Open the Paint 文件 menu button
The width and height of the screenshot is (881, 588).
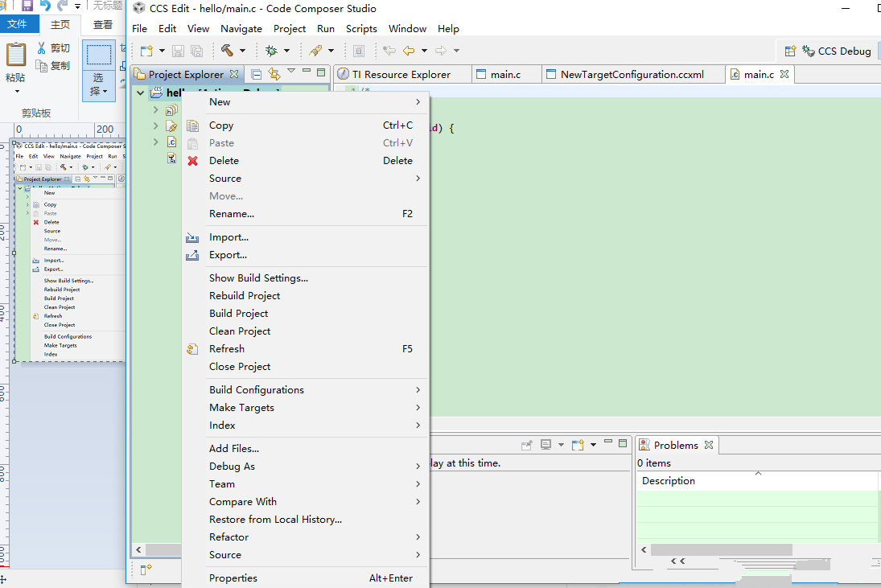(18, 24)
